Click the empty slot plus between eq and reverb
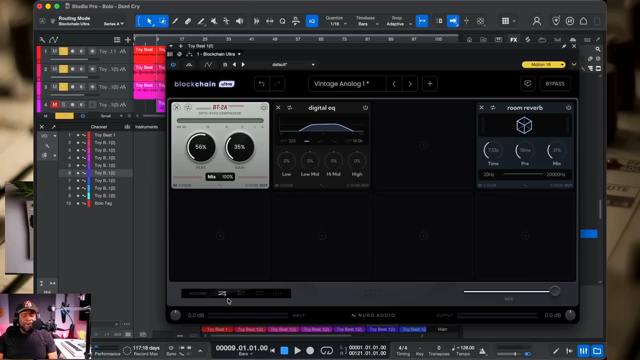The height and width of the screenshot is (360, 640). tap(423, 145)
